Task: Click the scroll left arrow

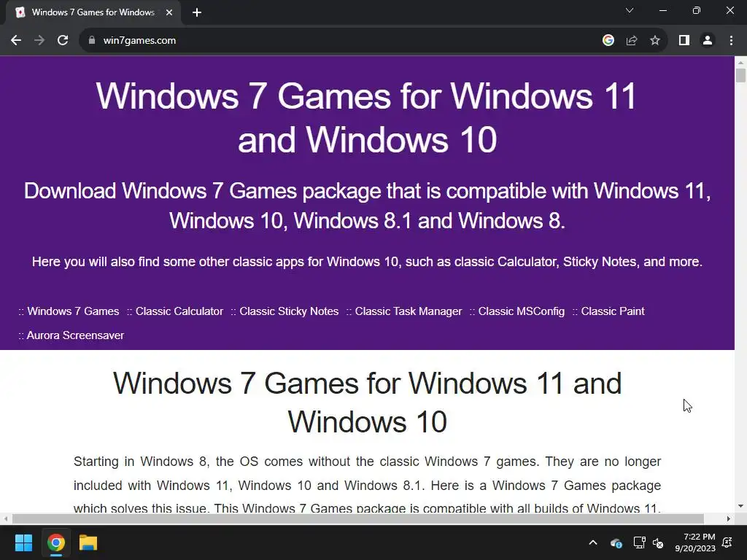Action: coord(5,518)
